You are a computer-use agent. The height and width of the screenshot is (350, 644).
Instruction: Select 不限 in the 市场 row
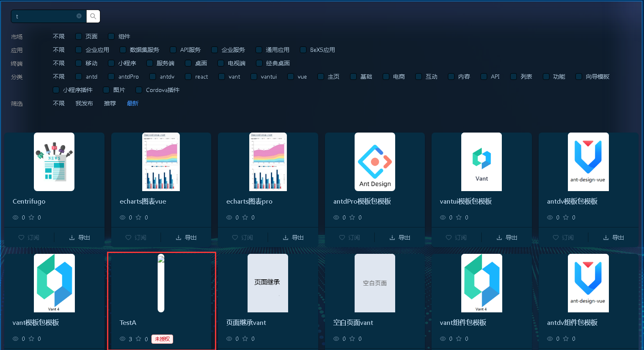pos(59,36)
